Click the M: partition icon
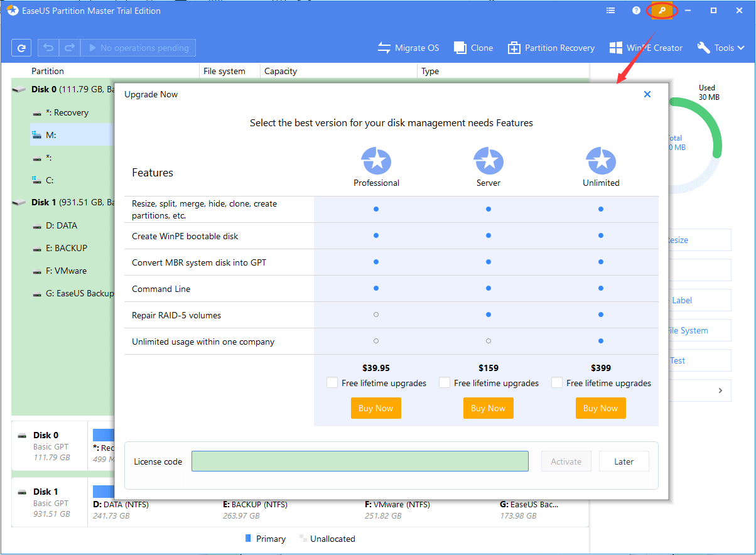 pos(37,135)
